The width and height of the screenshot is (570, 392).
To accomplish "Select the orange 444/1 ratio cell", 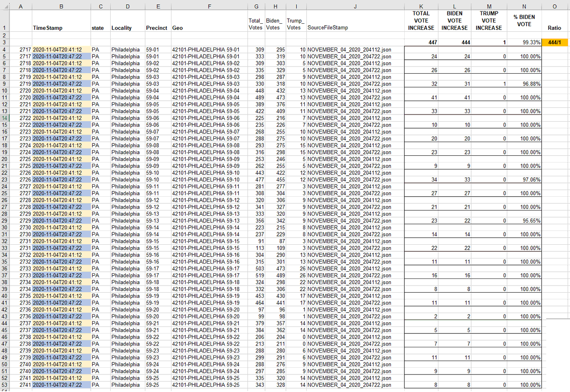I will pos(554,42).
